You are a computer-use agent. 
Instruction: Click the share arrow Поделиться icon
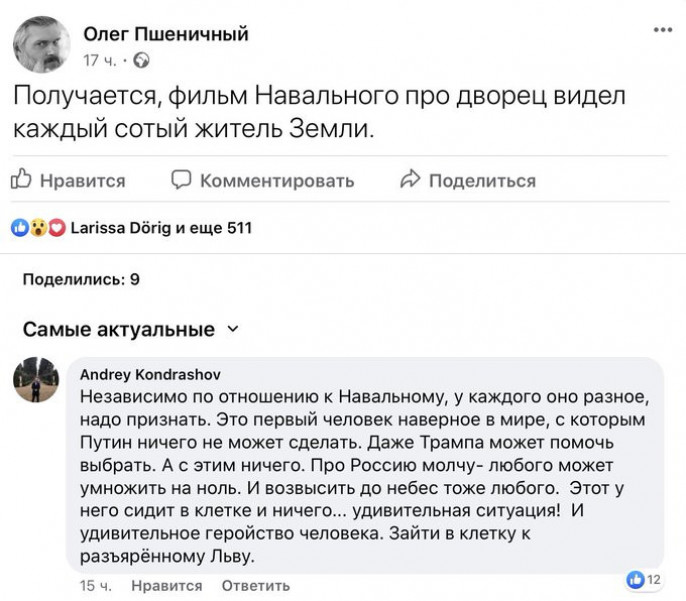pos(408,180)
